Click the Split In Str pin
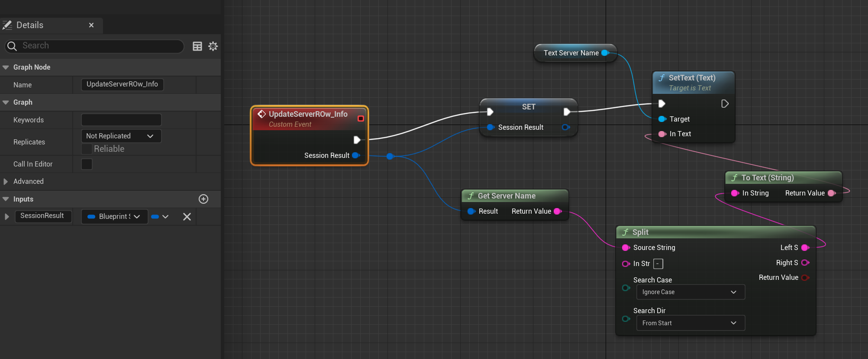 (x=626, y=263)
